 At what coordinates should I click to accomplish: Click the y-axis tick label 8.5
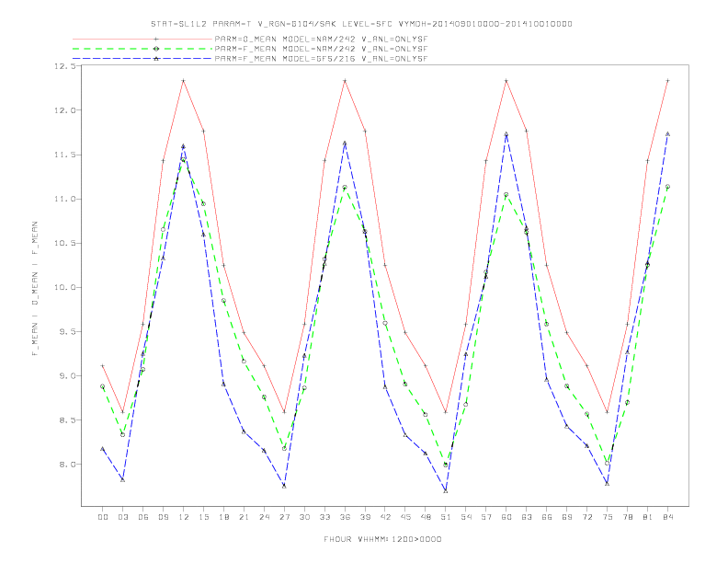67,419
